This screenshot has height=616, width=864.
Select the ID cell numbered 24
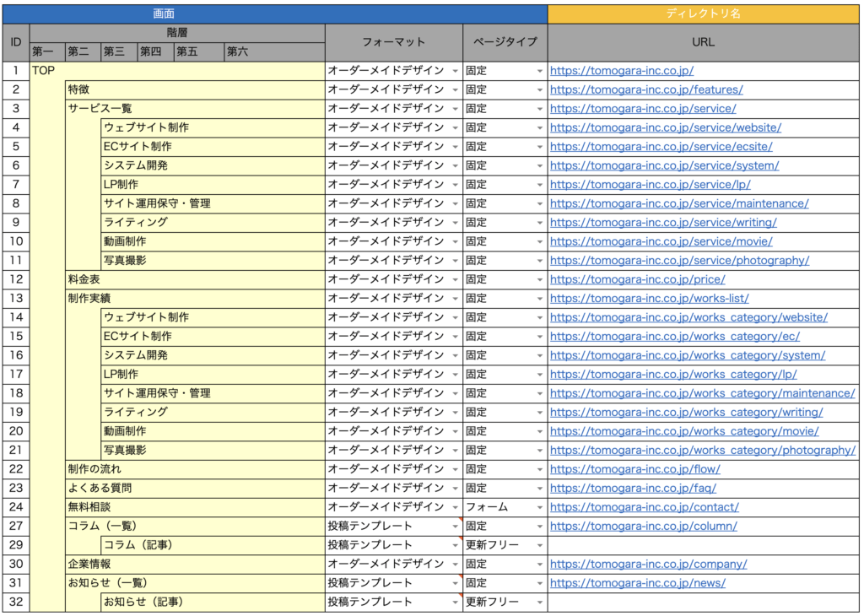coord(16,507)
